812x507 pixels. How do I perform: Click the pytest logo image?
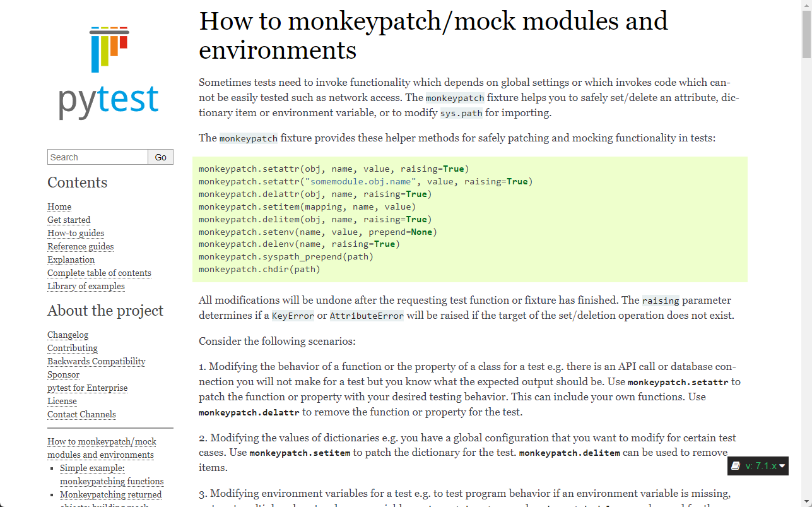[109, 73]
